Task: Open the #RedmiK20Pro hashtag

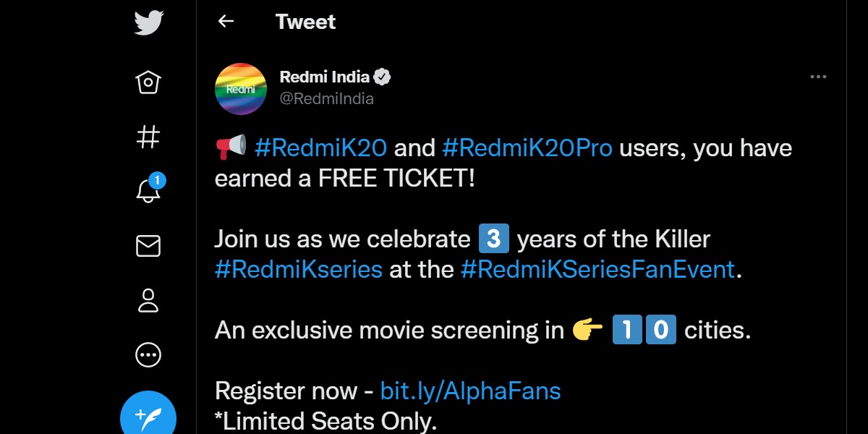Action: click(x=527, y=148)
